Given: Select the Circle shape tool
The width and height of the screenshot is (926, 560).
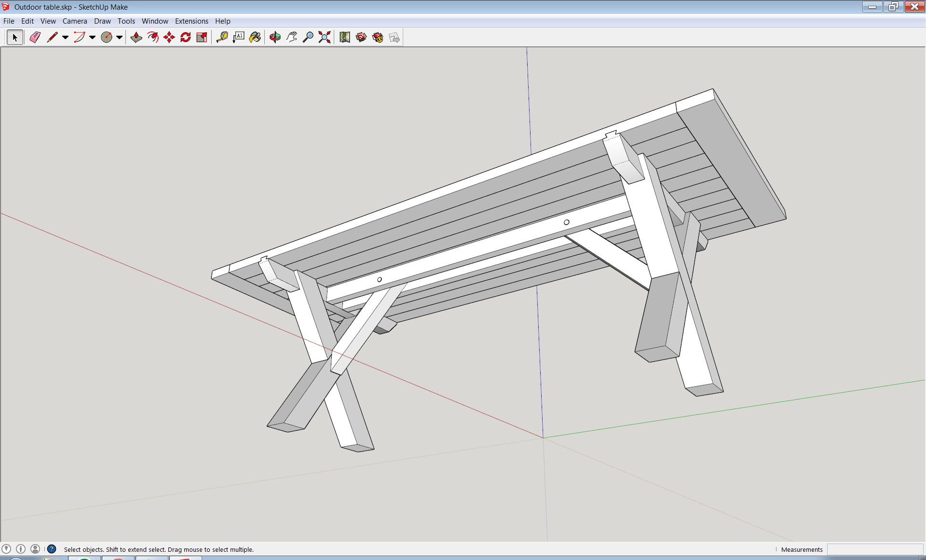Looking at the screenshot, I should pos(107,37).
